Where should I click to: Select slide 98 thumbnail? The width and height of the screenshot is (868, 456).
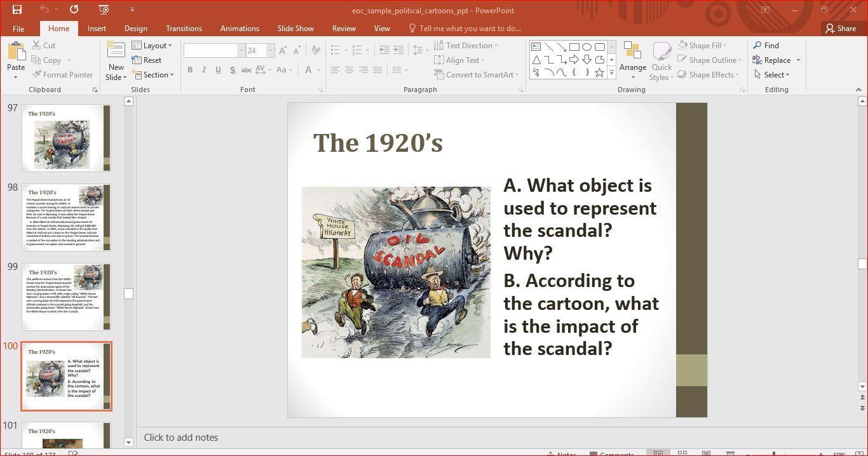click(x=66, y=217)
